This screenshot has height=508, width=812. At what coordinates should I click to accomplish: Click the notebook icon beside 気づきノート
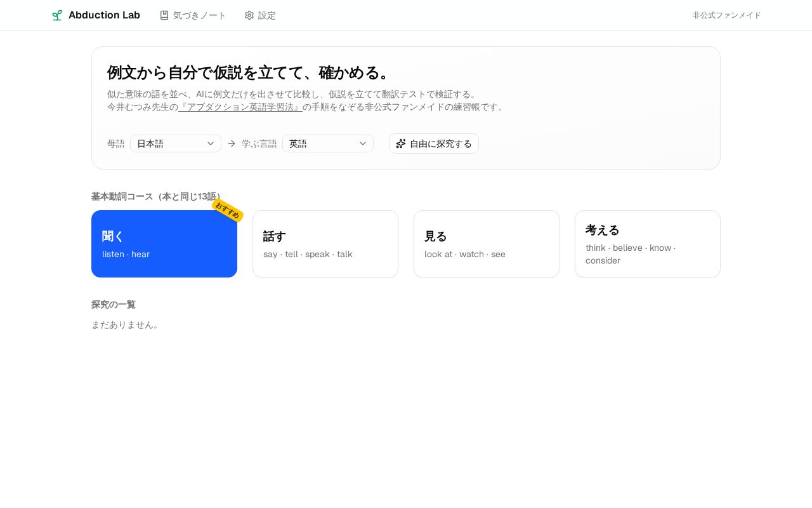164,15
